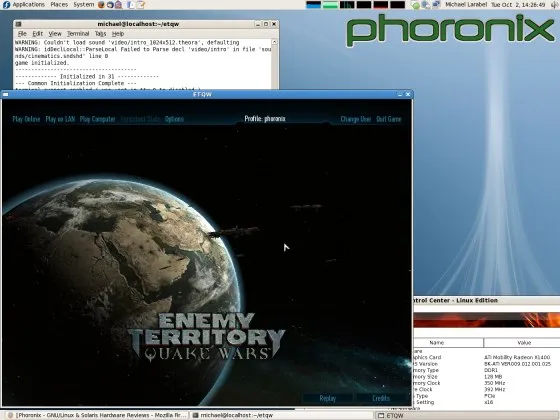
Task: Click the Replay button in game window
Action: [x=328, y=398]
